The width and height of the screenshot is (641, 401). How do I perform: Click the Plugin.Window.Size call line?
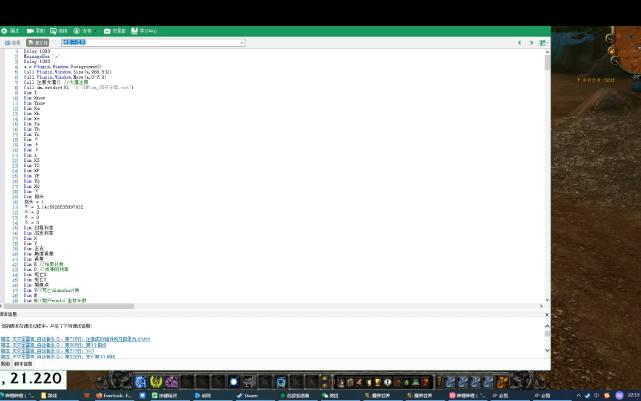pyautogui.click(x=67, y=72)
